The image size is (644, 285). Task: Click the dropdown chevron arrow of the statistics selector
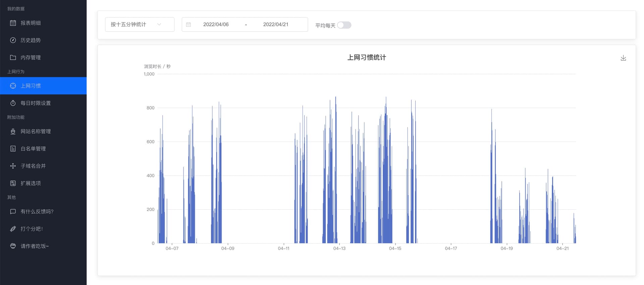pos(159,24)
